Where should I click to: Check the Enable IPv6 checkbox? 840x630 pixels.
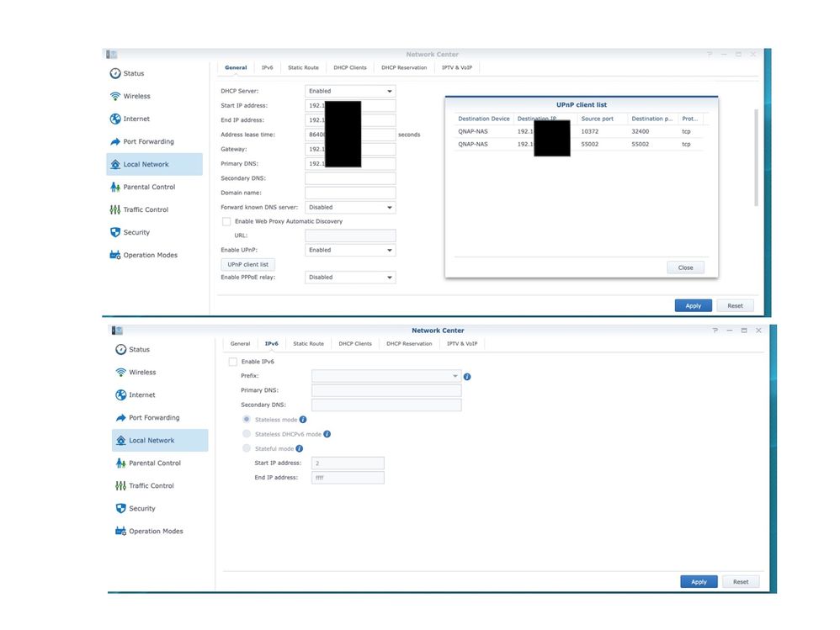click(x=232, y=362)
